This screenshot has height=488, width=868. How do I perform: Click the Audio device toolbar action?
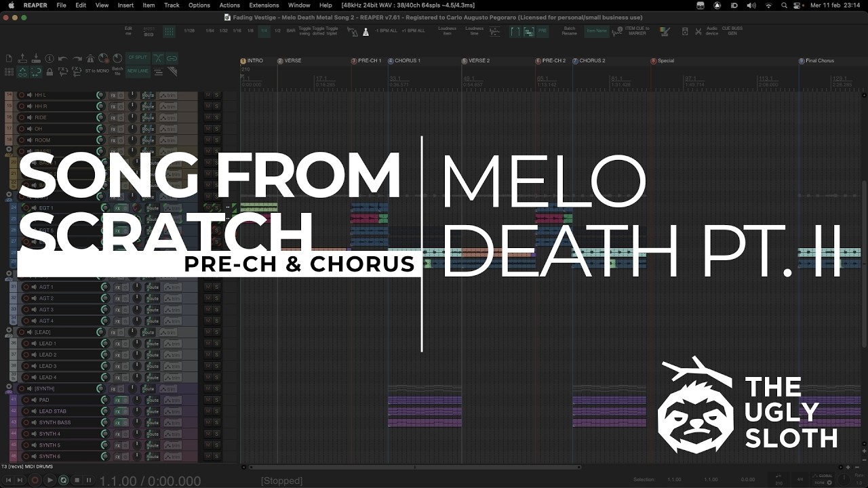pyautogui.click(x=711, y=31)
